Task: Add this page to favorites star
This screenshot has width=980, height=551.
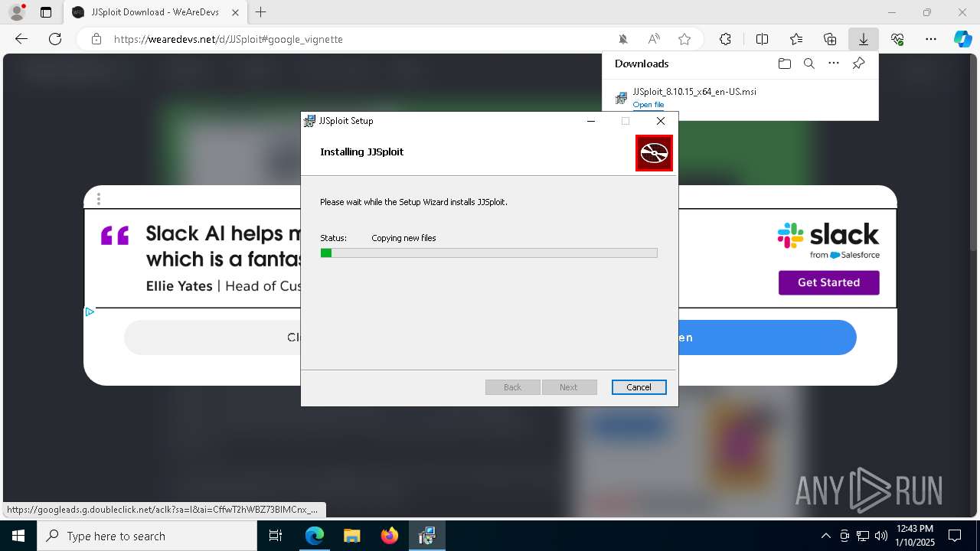Action: tap(684, 39)
